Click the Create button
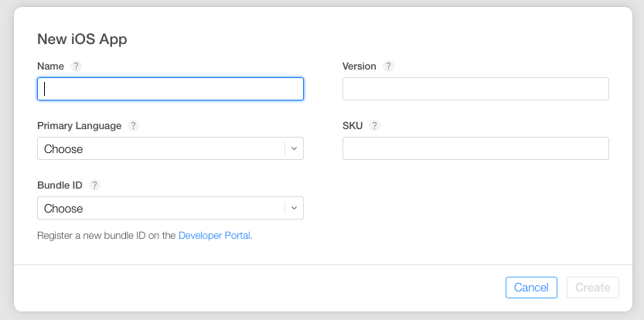Viewport: 644px width, 320px height. (x=593, y=288)
